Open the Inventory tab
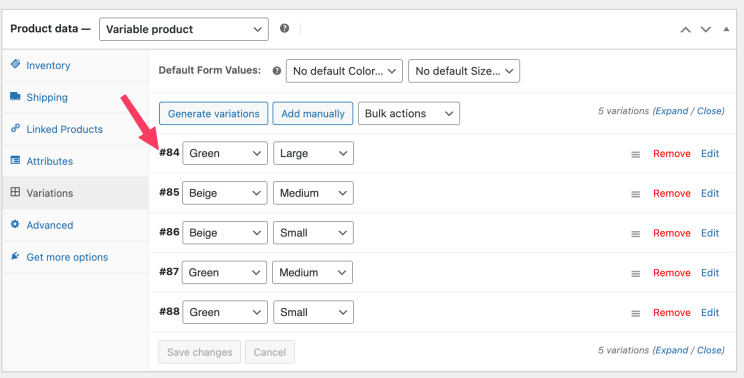 (75, 65)
